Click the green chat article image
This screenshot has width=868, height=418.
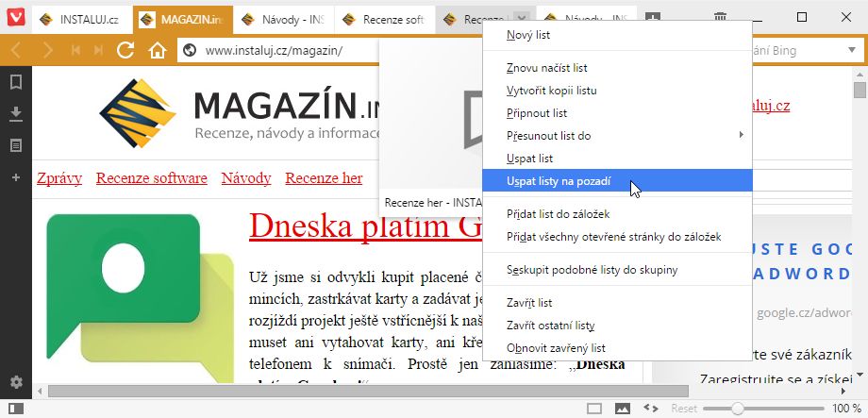[x=140, y=298]
